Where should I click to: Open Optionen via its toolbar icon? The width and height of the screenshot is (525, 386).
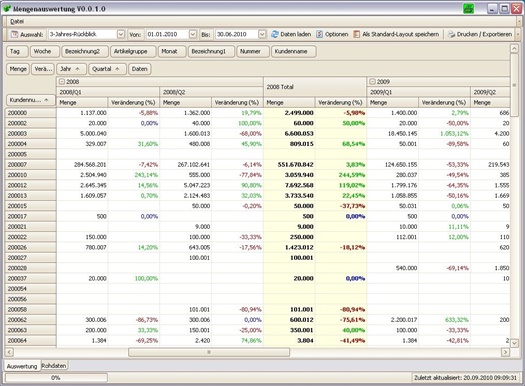(319, 34)
